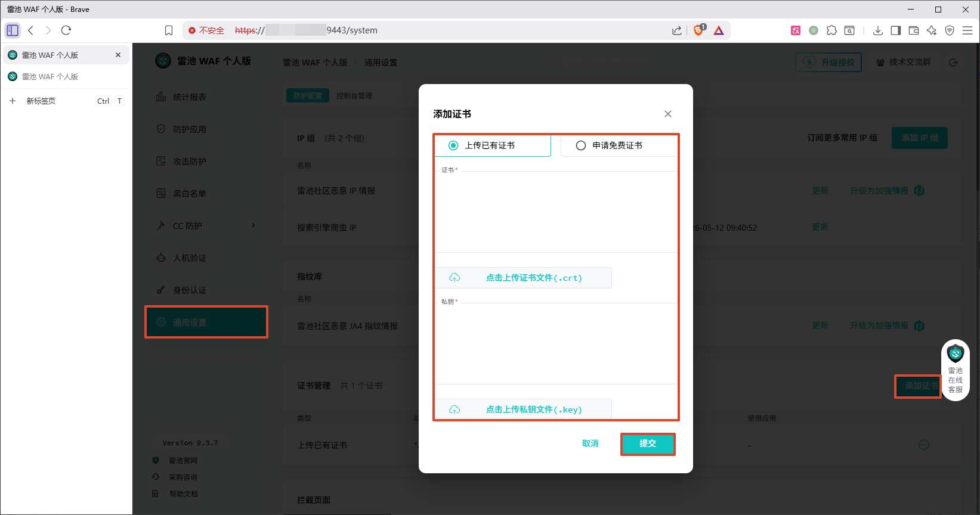The height and width of the screenshot is (515, 980).
Task: Click 订阅更多常用 IP 组
Action: 842,138
